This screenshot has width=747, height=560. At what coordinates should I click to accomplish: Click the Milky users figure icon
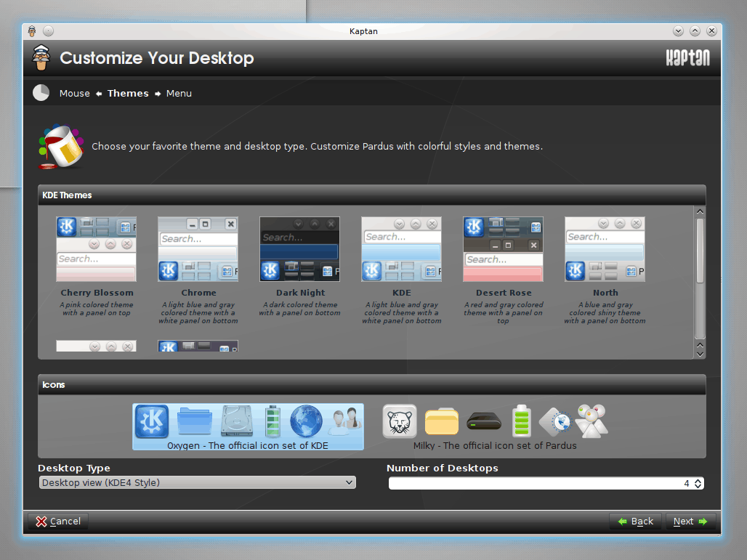click(x=591, y=421)
